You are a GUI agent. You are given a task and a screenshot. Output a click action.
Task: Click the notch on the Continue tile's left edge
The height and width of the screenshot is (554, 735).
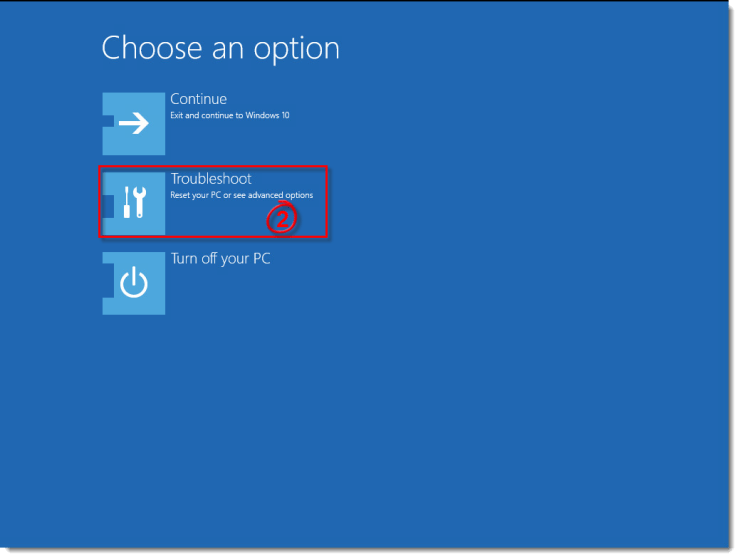[108, 121]
